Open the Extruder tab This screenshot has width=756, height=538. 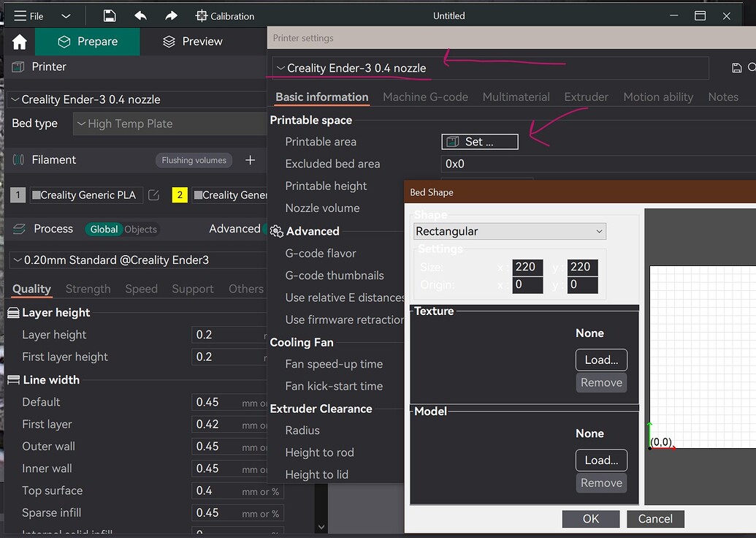coord(587,97)
